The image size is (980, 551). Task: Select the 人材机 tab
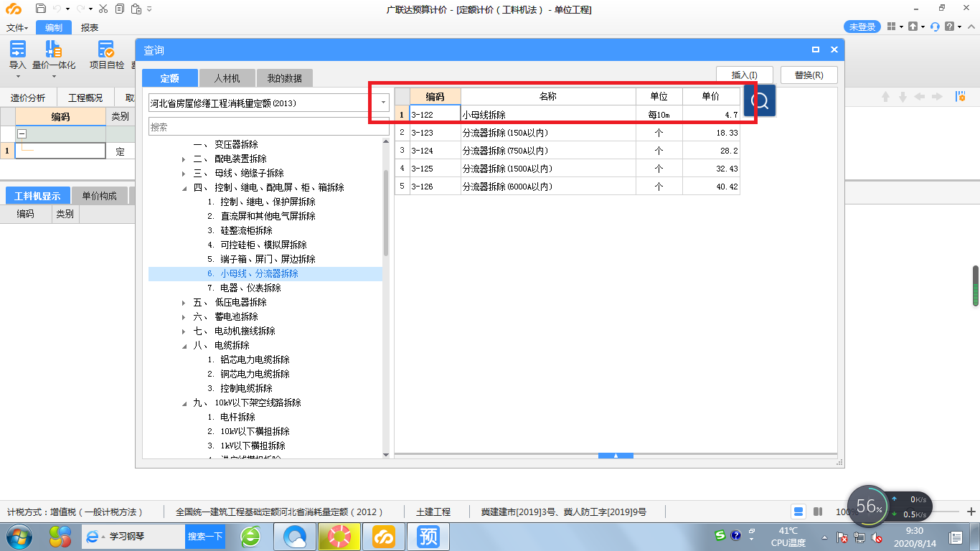(x=227, y=78)
